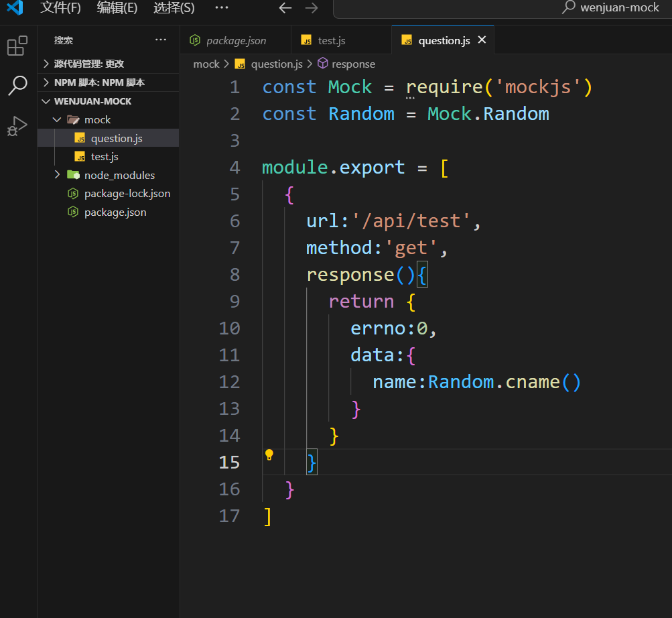Open the 文件(F) menu
This screenshot has height=618, width=672.
[60, 7]
